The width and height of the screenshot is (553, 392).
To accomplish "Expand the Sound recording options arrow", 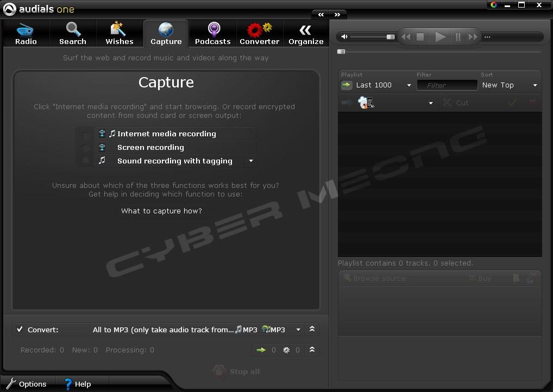I will tap(251, 161).
